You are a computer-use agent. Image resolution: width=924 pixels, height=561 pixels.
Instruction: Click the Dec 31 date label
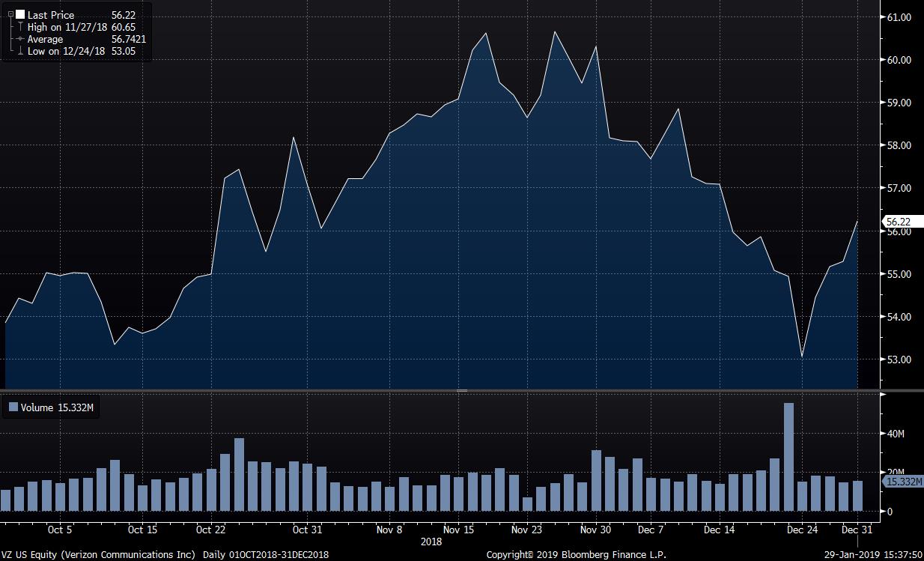(x=857, y=530)
